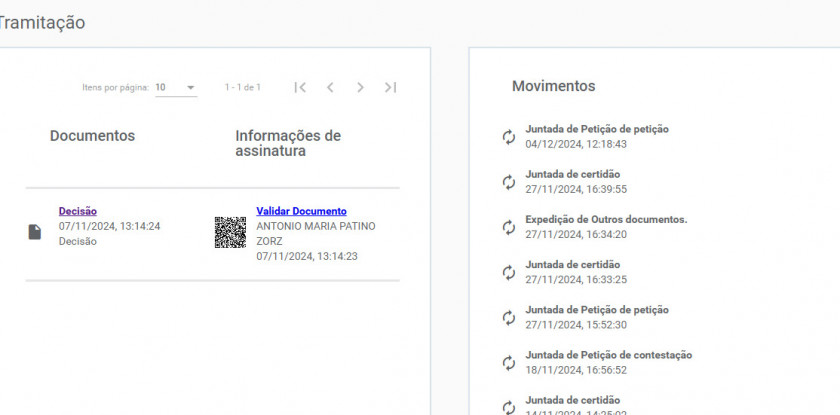Open the items per page dropdown
Viewport: 840px width, 415px height.
pos(176,88)
